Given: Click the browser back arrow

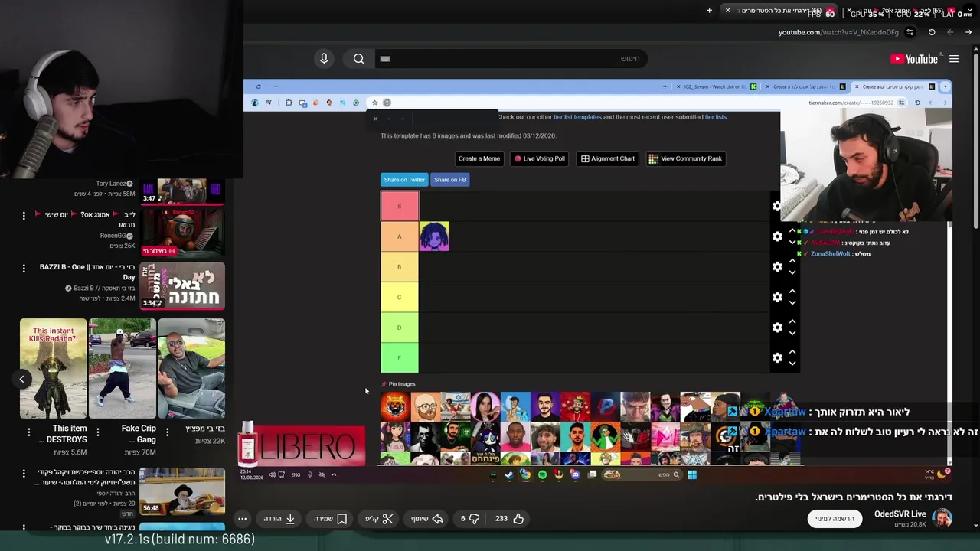Looking at the screenshot, I should coord(969,32).
